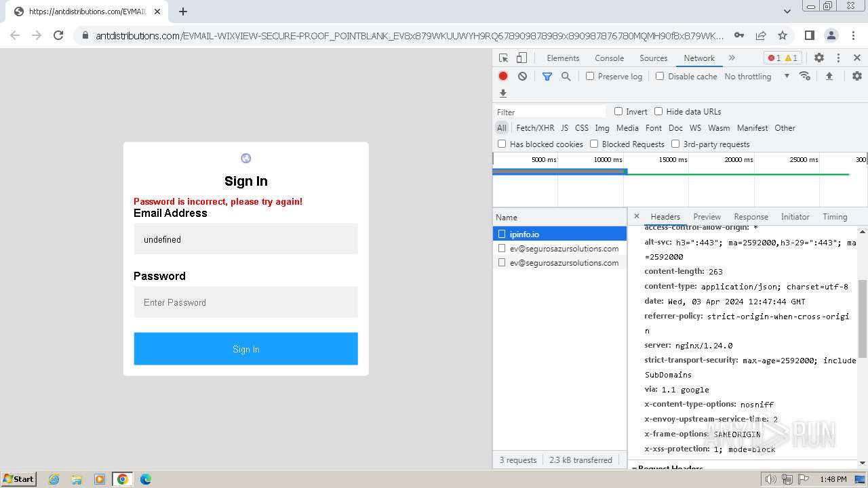Screen dimensions: 868x488
Task: Reload the browser page
Action: [x=58, y=35]
